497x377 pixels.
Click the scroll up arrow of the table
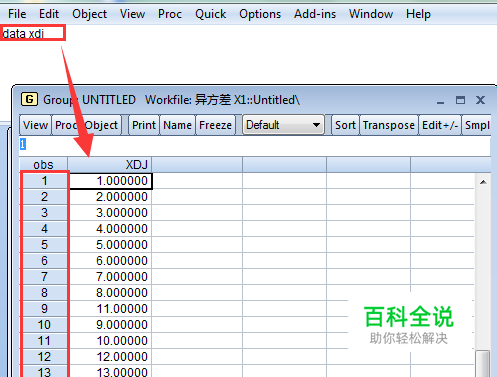483,182
